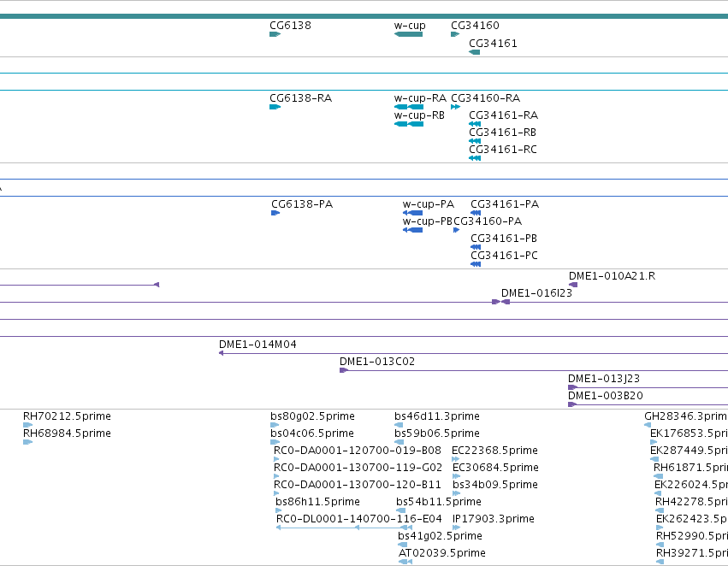Click the CG34161 gene label
This screenshot has height=566, width=728.
click(493, 44)
